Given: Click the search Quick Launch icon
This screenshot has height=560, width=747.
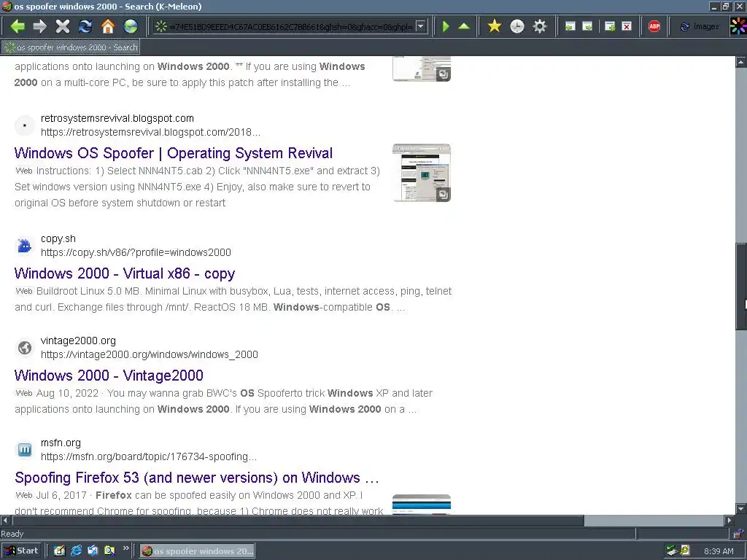Looking at the screenshot, I should [x=109, y=551].
